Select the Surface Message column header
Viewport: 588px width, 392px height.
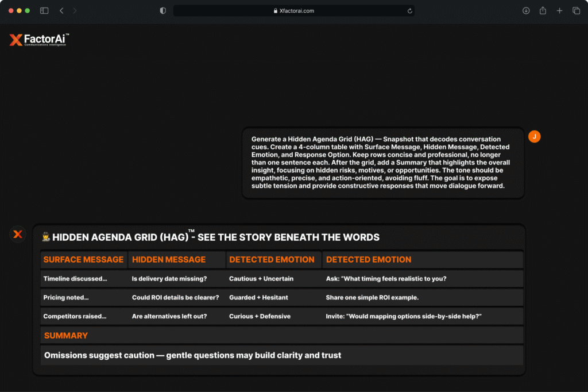tap(83, 260)
